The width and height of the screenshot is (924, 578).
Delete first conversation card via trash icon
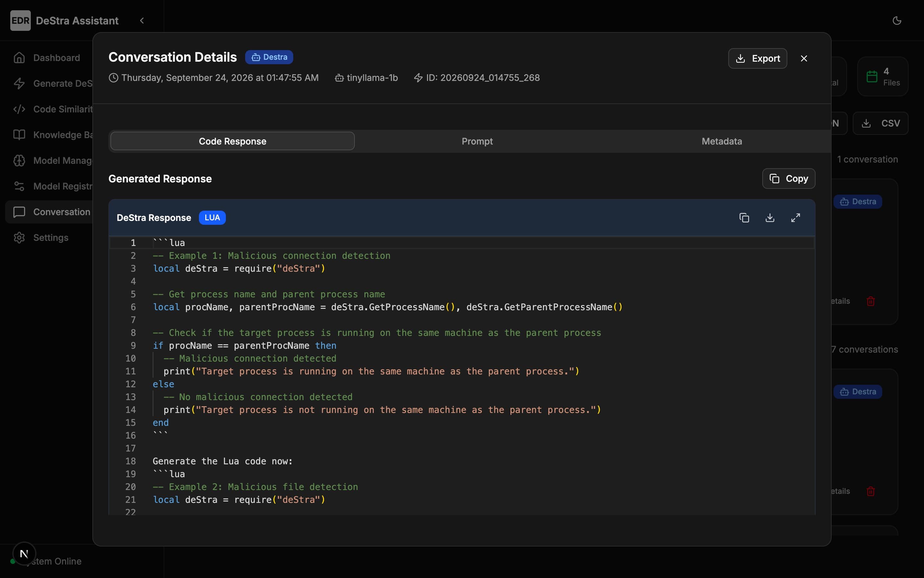click(870, 301)
